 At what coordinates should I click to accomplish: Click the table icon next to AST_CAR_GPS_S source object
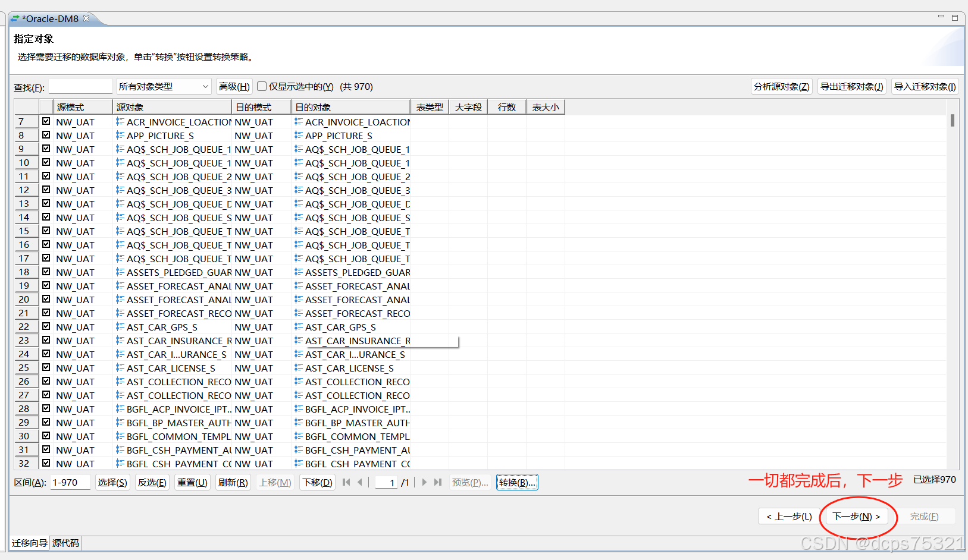tap(120, 327)
